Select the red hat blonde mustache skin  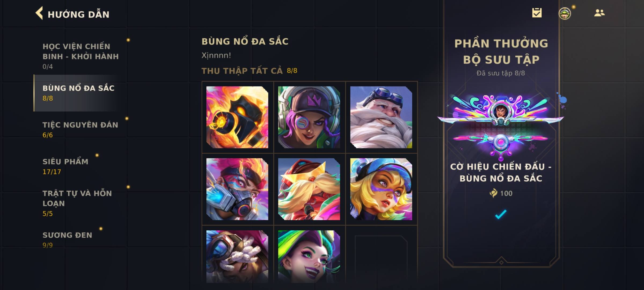point(309,189)
